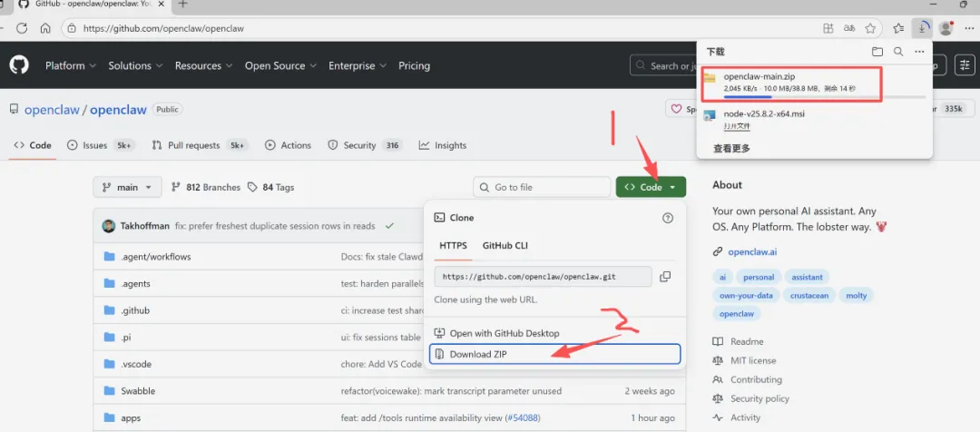This screenshot has height=432, width=980.
Task: Click the own-your-data topic tag
Action: [746, 295]
